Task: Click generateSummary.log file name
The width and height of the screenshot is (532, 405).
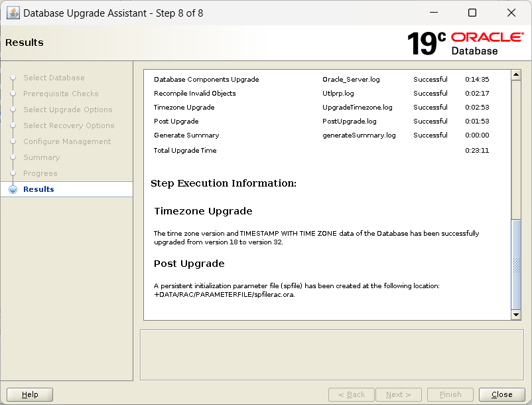Action: 359,135
